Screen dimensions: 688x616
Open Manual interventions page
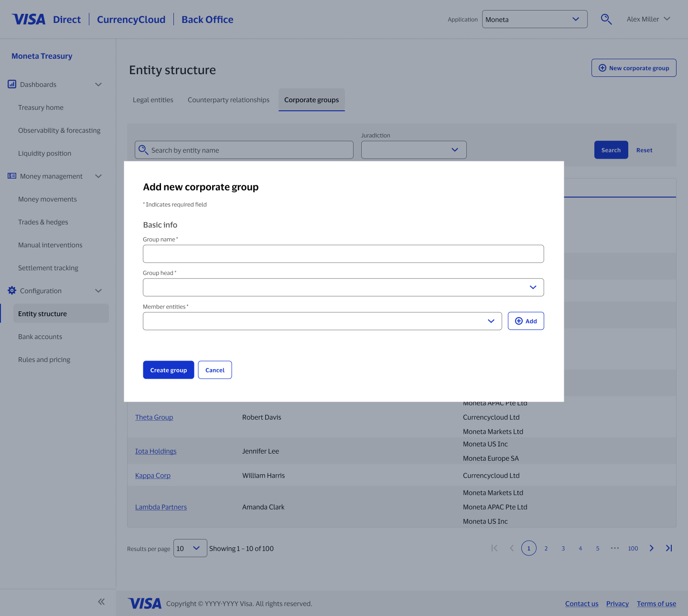click(50, 245)
